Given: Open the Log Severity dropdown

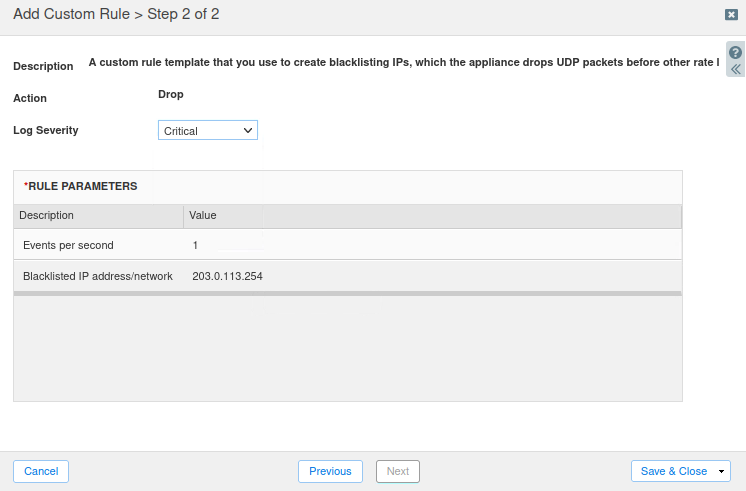Looking at the screenshot, I should click(208, 131).
